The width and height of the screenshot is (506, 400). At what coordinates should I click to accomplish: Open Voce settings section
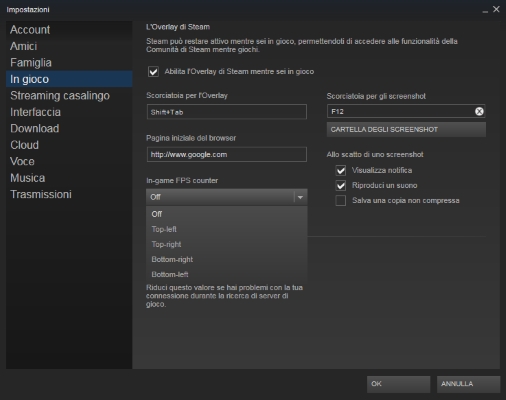click(x=69, y=161)
